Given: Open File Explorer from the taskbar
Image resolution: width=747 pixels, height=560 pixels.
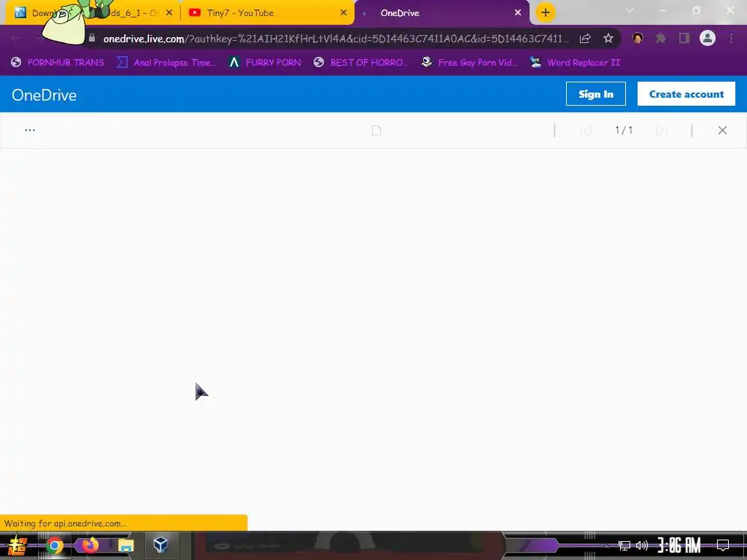Looking at the screenshot, I should pyautogui.click(x=125, y=545).
